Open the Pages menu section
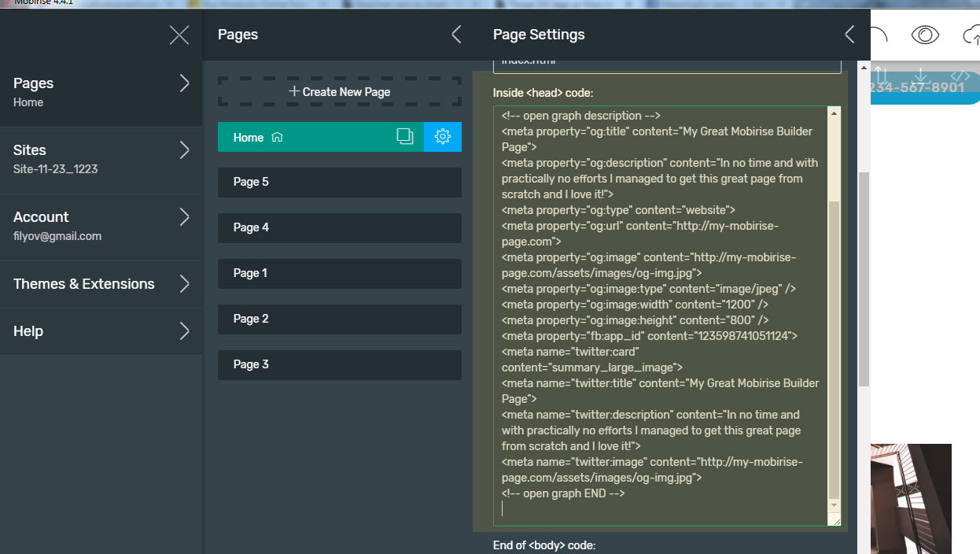This screenshot has height=554, width=980. click(101, 92)
